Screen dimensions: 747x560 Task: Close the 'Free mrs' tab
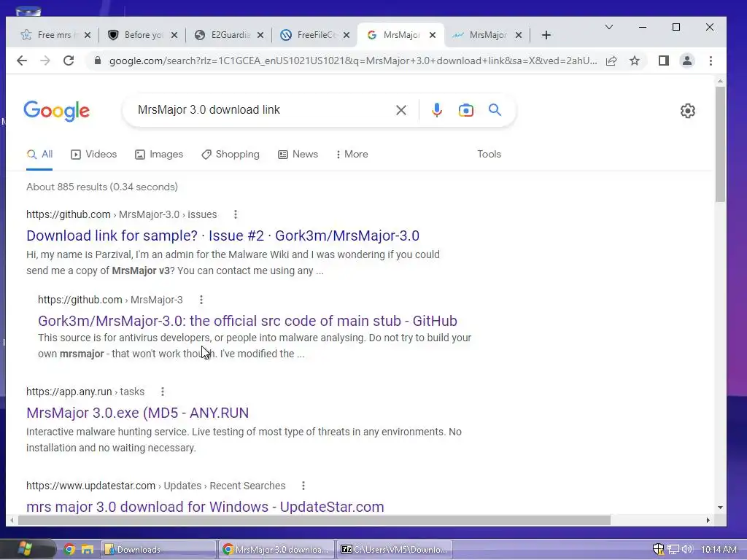(x=88, y=35)
